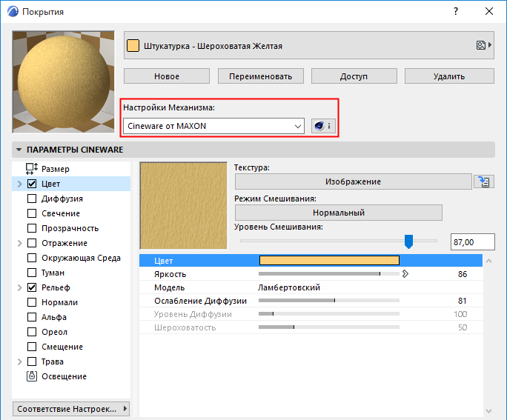Click the sphere material preview thumbnail
Image resolution: width=507 pixels, height=420 pixels.
[x=64, y=81]
